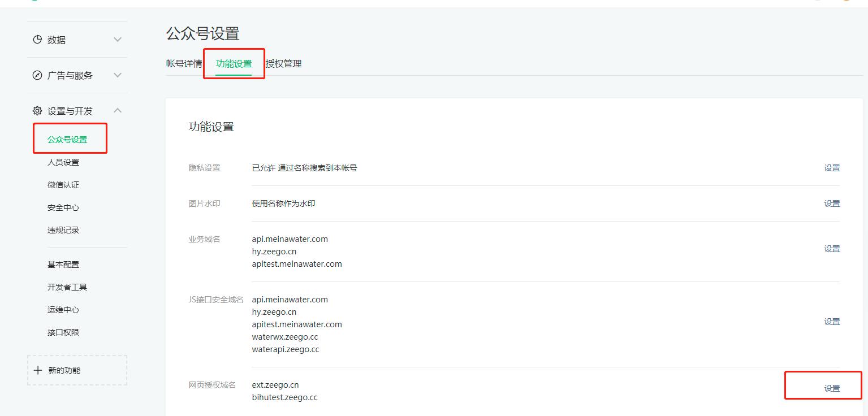Click 设置 next to JS接口安全域名
Viewport: 868px width, 416px height.
coord(832,322)
